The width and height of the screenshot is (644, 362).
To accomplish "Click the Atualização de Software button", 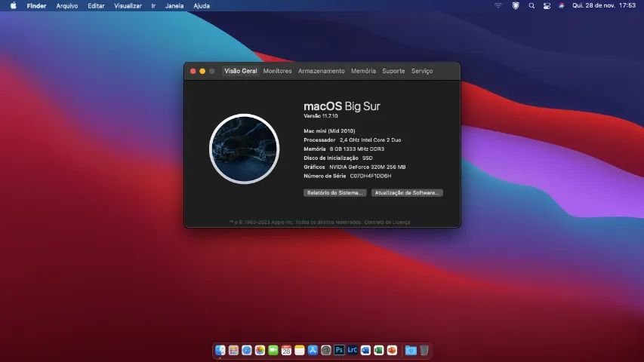I will coord(407,192).
